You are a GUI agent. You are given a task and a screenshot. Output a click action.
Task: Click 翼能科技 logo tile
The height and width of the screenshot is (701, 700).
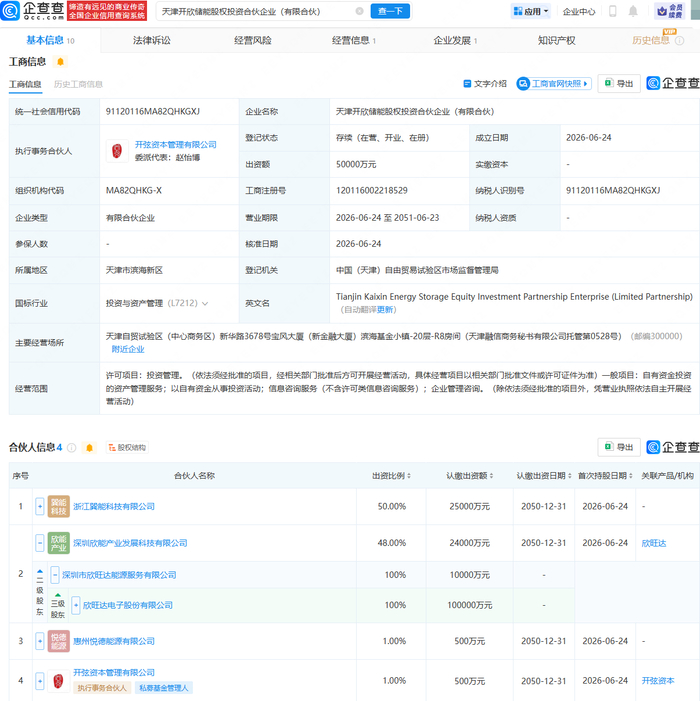[59, 507]
